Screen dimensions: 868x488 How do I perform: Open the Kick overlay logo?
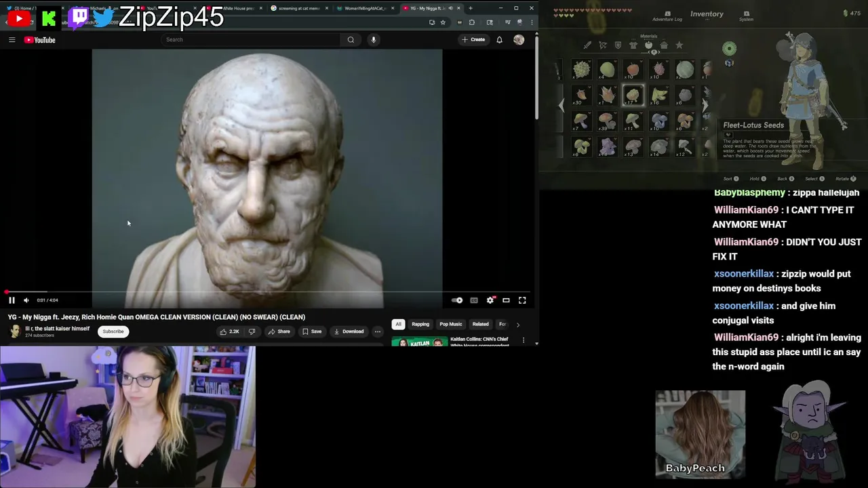pos(49,18)
